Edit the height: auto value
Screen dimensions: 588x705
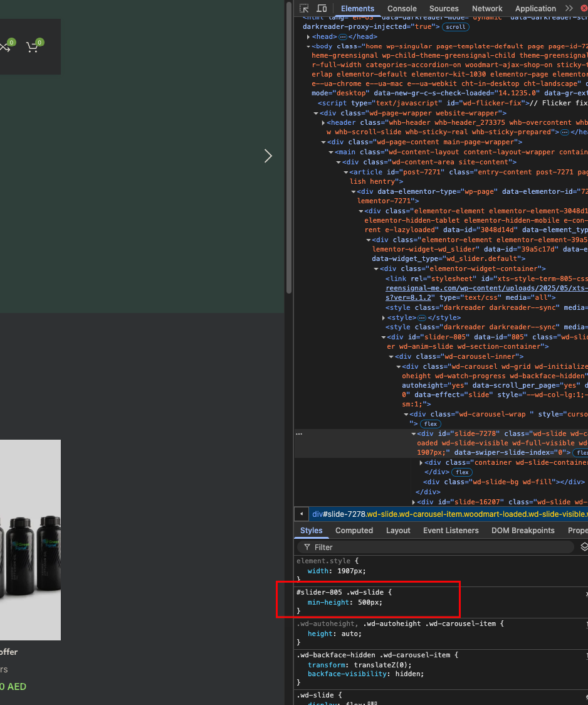[348, 634]
